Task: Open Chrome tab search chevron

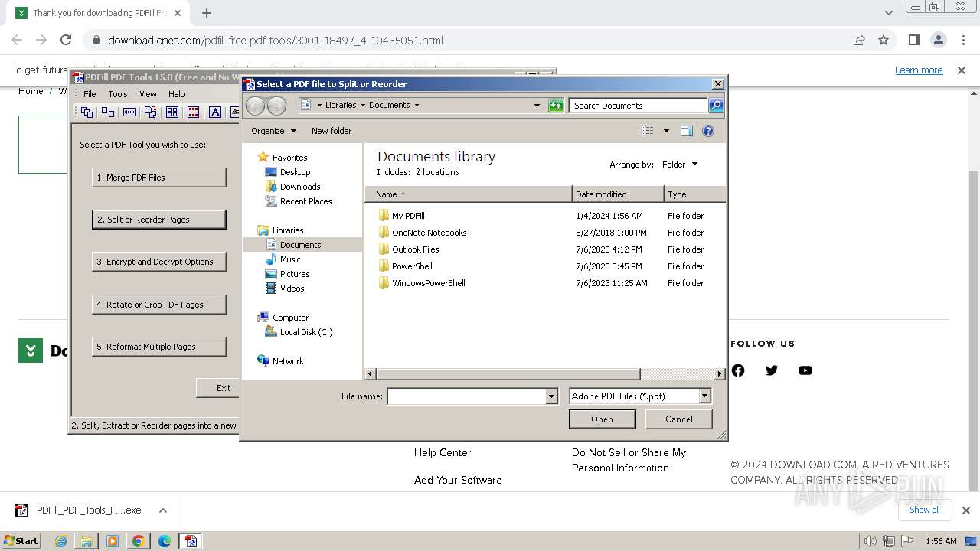Action: coord(888,13)
